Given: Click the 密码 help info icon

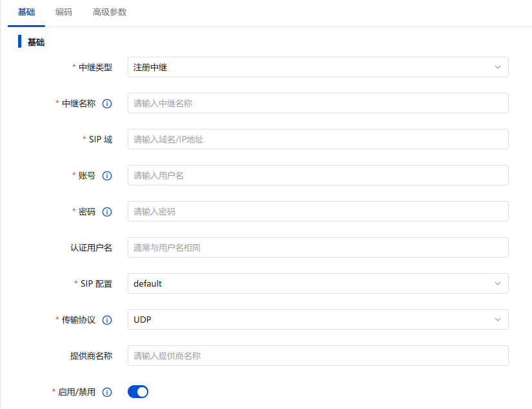Looking at the screenshot, I should (107, 211).
